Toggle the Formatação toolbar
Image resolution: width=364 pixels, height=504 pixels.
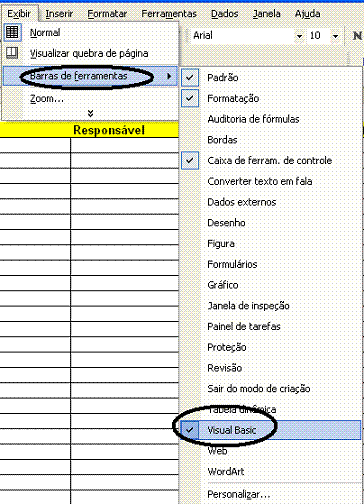(x=271, y=98)
